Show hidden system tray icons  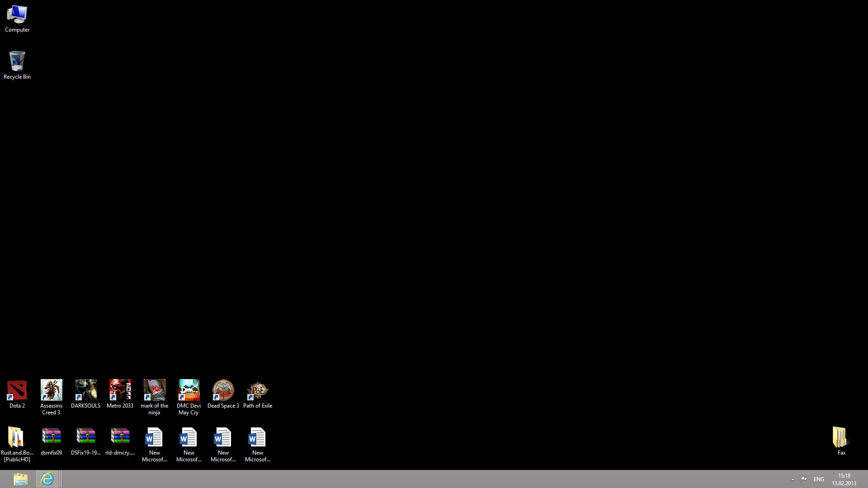coord(793,479)
